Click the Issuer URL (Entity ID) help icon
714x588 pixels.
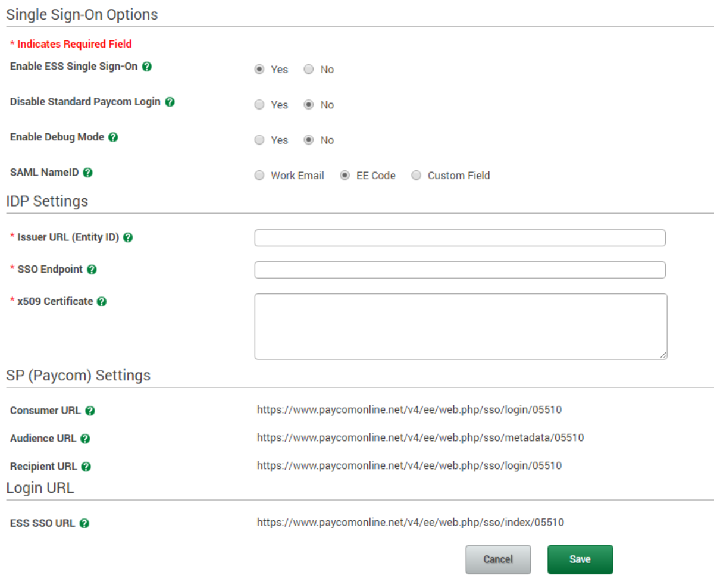click(x=127, y=237)
